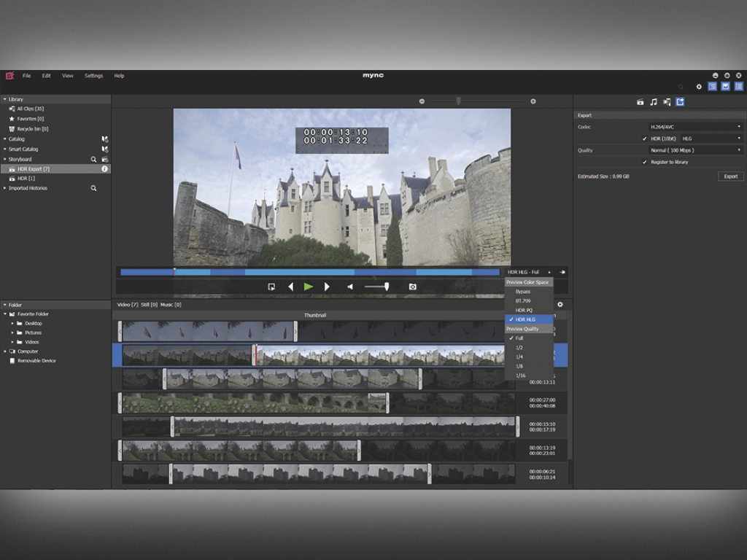This screenshot has width=747, height=560.
Task: Click the gear icon in the top toolbar
Action: 699,87
